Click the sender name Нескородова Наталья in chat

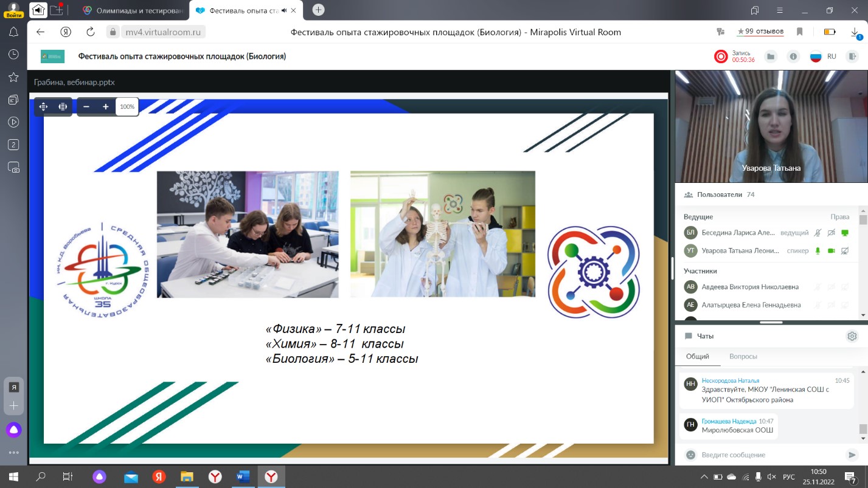[731, 380]
